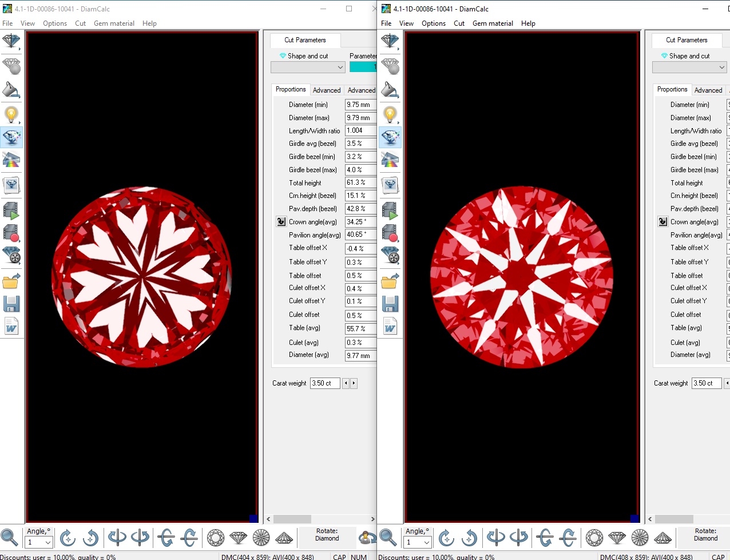This screenshot has width=730, height=560.
Task: Click Diameter (min) 9.75 mm field
Action: point(360,105)
